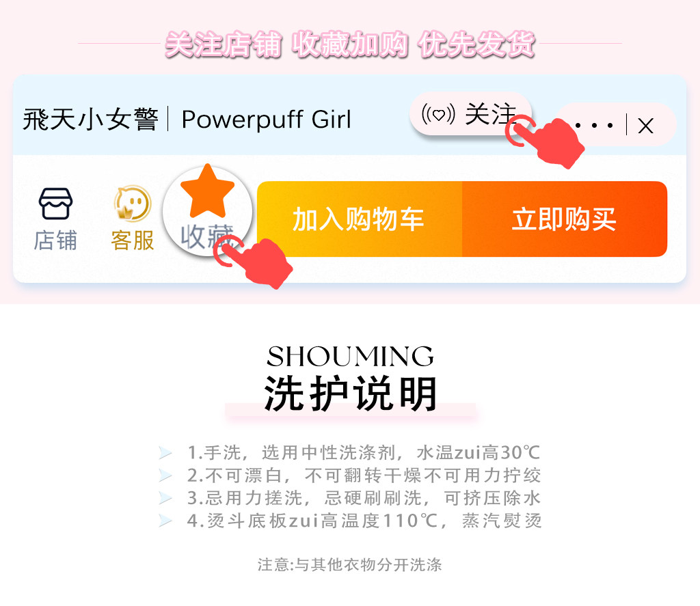Click the SHOUMING heading text

pos(351,356)
